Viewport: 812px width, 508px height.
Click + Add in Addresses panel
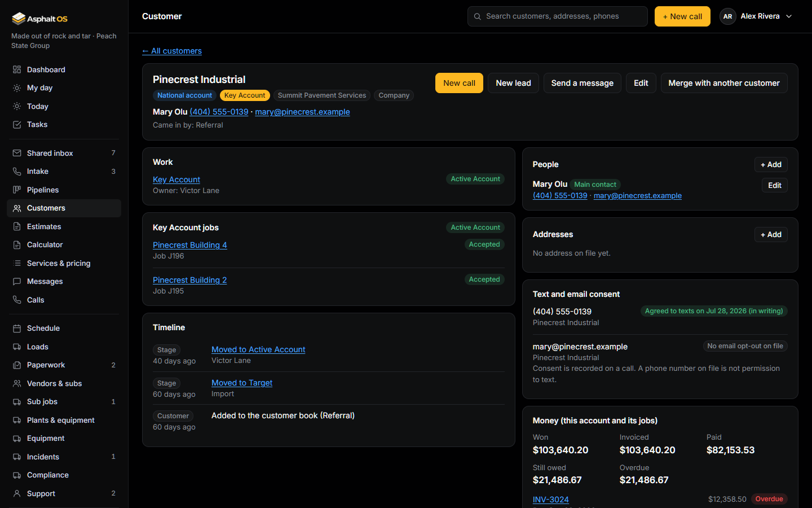pos(771,235)
